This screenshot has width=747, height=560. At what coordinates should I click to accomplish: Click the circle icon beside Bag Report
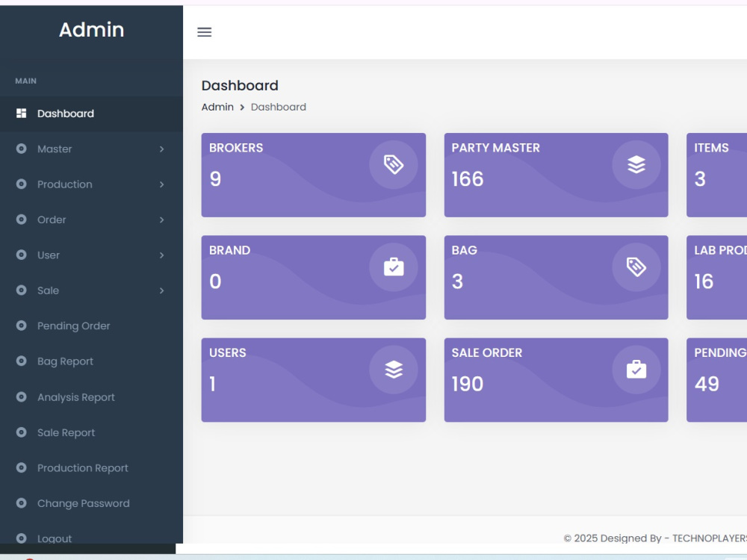point(22,361)
